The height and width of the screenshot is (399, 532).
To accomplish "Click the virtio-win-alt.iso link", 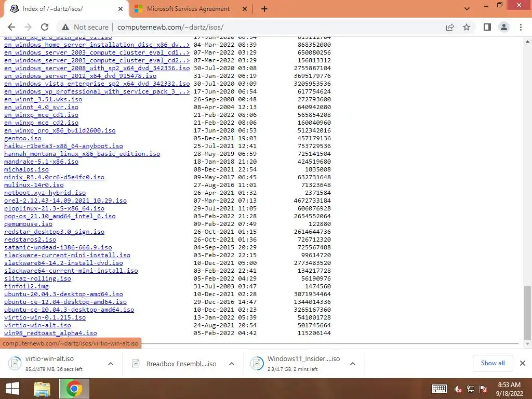I will pyautogui.click(x=37, y=325).
